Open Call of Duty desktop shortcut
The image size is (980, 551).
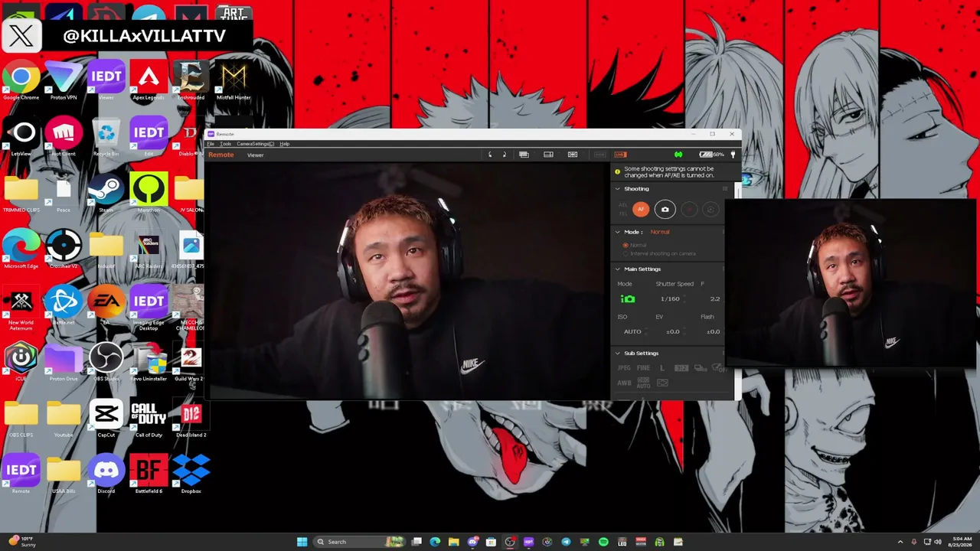point(149,419)
